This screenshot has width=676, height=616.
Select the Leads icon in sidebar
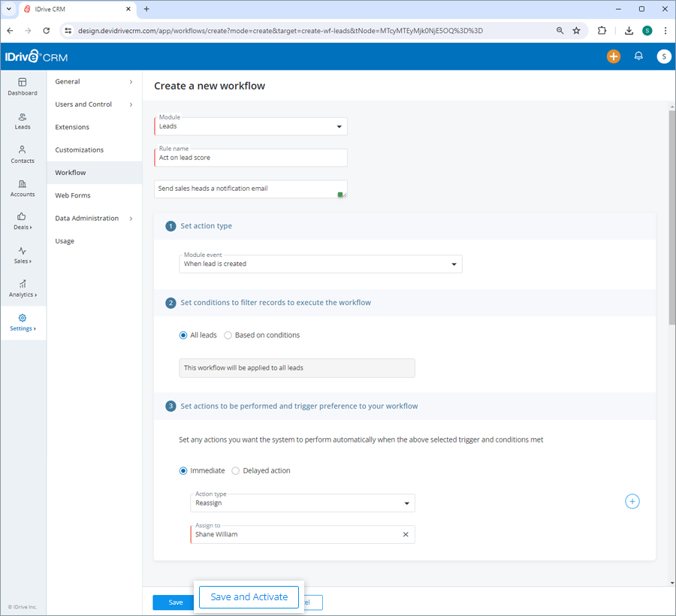pyautogui.click(x=23, y=122)
